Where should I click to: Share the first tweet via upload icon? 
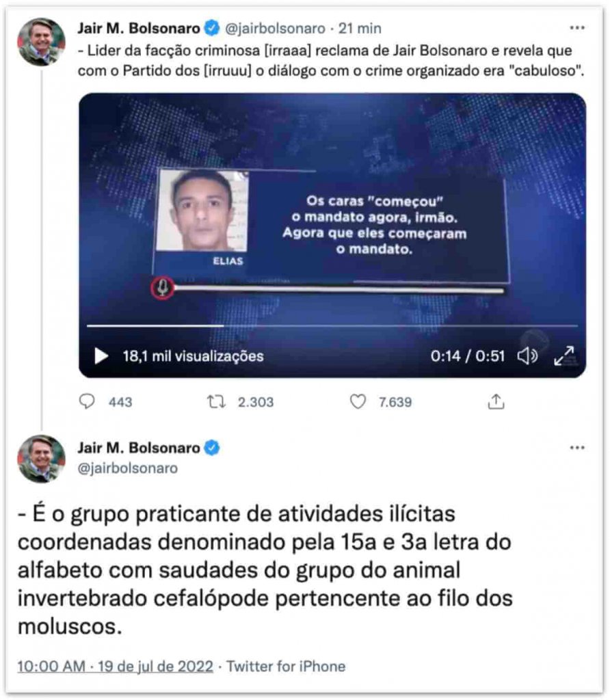pos(496,401)
